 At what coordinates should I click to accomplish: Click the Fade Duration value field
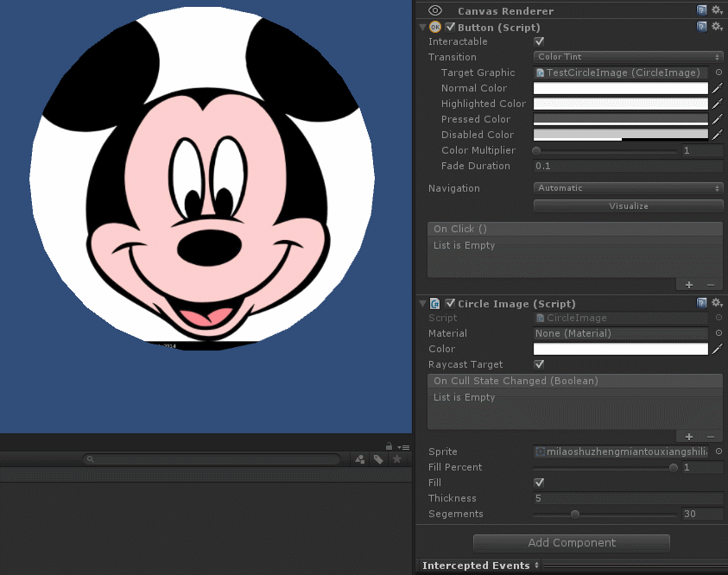628,166
